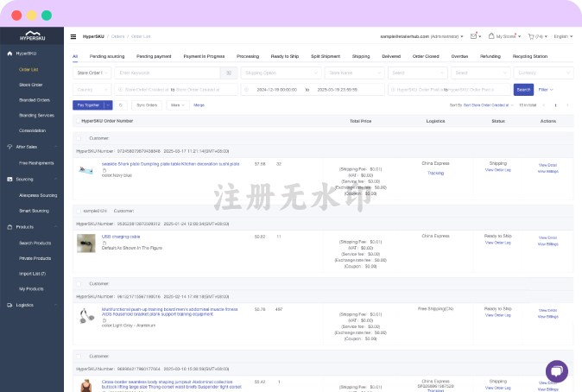This screenshot has height=392, width=582.
Task: Open Branding Services in the sidebar
Action: point(36,116)
